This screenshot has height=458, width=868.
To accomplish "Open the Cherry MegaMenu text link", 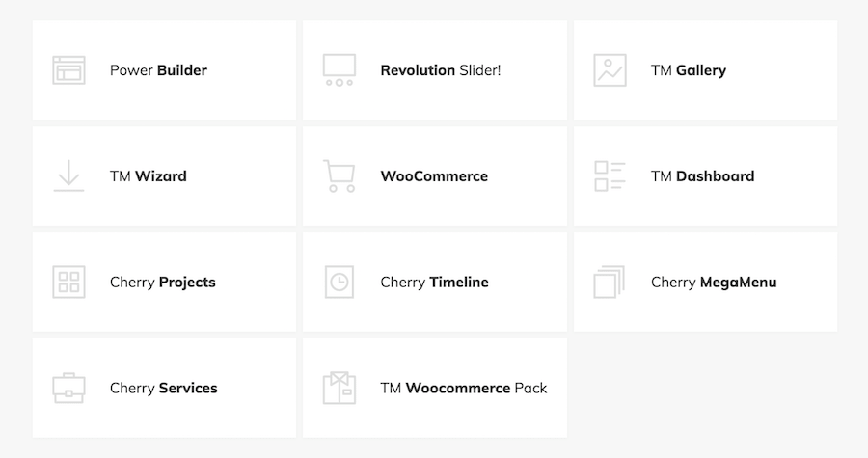I will 714,283.
